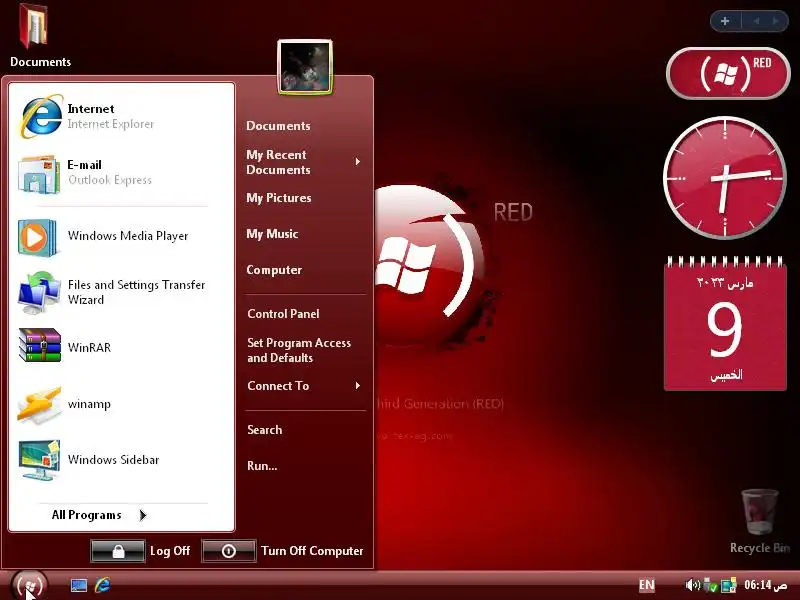Click the Log Off lock icon button
This screenshot has height=600, width=800.
pyautogui.click(x=118, y=551)
